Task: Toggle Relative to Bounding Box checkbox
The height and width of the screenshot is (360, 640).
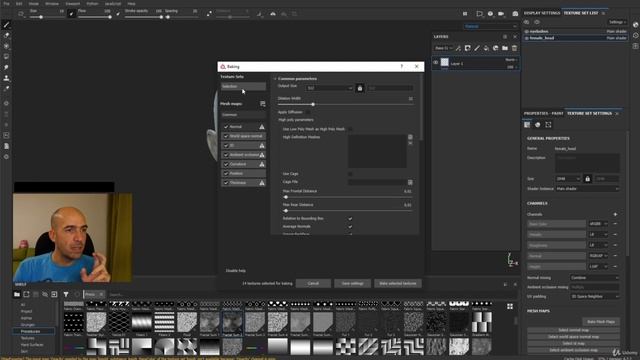Action: [x=350, y=219]
